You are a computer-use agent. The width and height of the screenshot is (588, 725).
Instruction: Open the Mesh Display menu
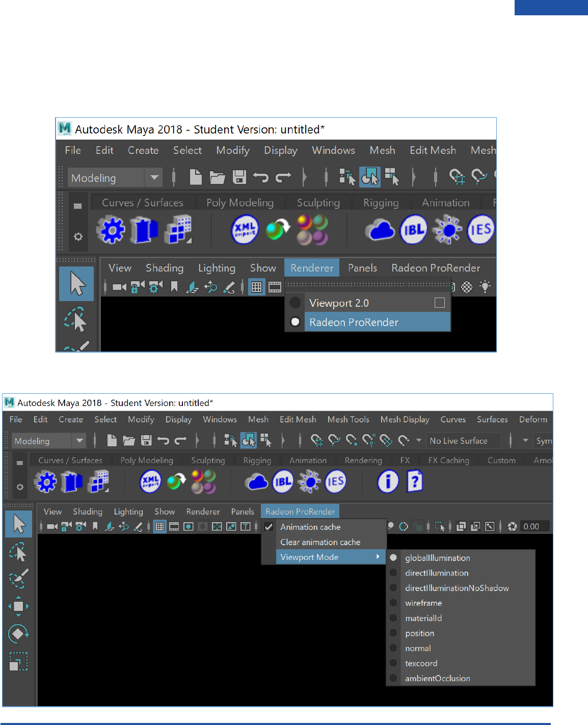coord(405,419)
